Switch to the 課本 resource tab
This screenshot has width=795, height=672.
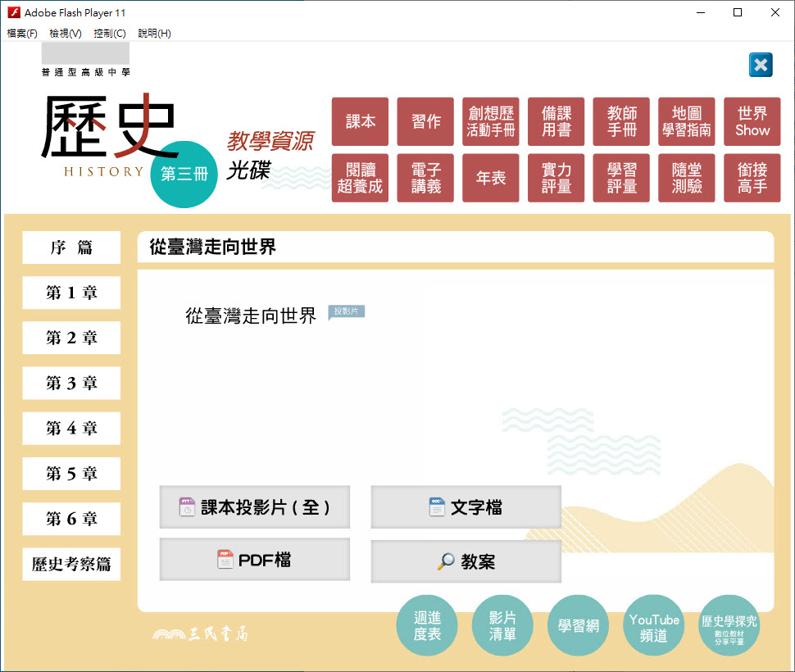pyautogui.click(x=360, y=122)
